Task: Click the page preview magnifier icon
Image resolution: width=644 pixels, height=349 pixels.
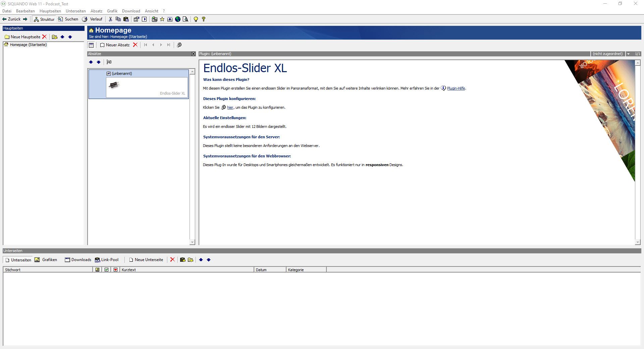Action: coord(185,19)
